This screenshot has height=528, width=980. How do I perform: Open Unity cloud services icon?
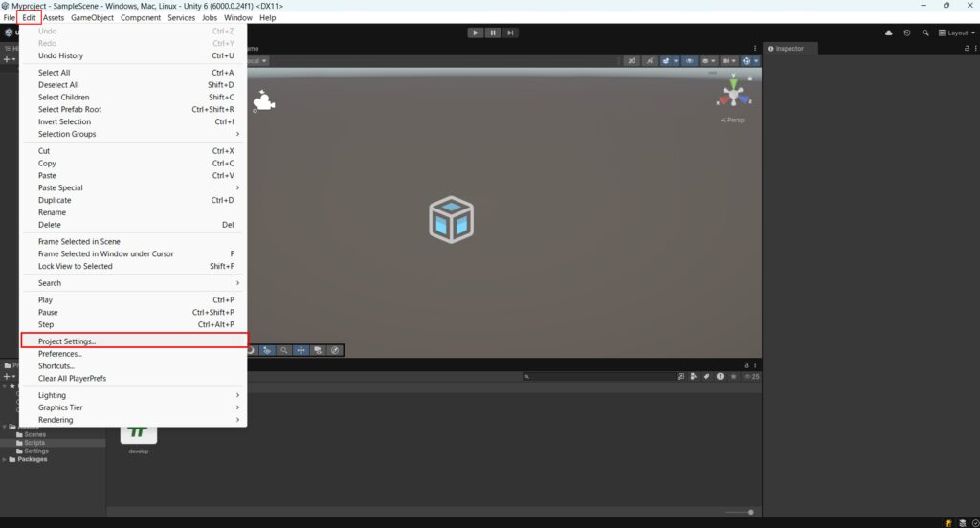889,33
